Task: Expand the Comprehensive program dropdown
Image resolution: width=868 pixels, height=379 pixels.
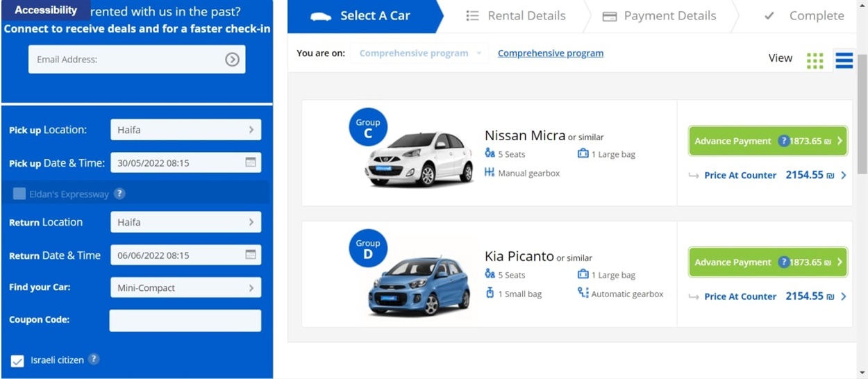Action: [419, 53]
